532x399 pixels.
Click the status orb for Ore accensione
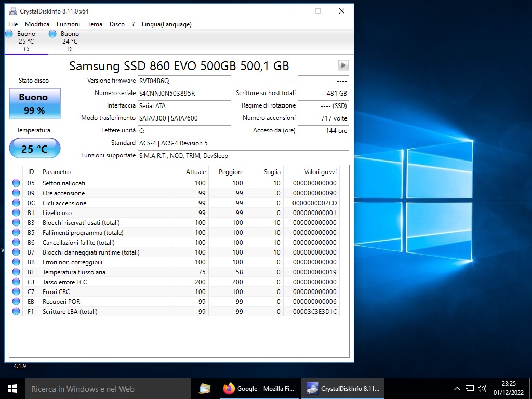click(x=16, y=193)
